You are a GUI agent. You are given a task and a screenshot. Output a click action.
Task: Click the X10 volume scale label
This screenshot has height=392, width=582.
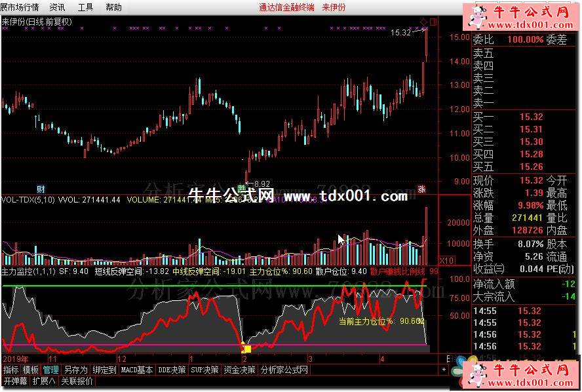[x=446, y=260]
